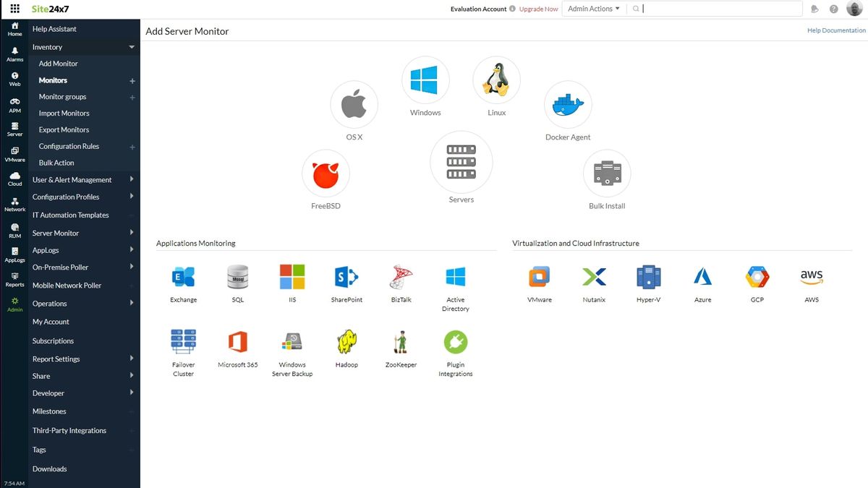
Task: Select the Linux server monitor icon
Action: [x=496, y=80]
